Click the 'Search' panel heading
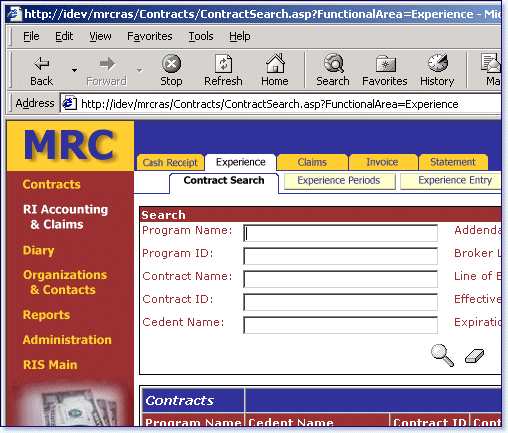508x433 pixels. pyautogui.click(x=163, y=215)
